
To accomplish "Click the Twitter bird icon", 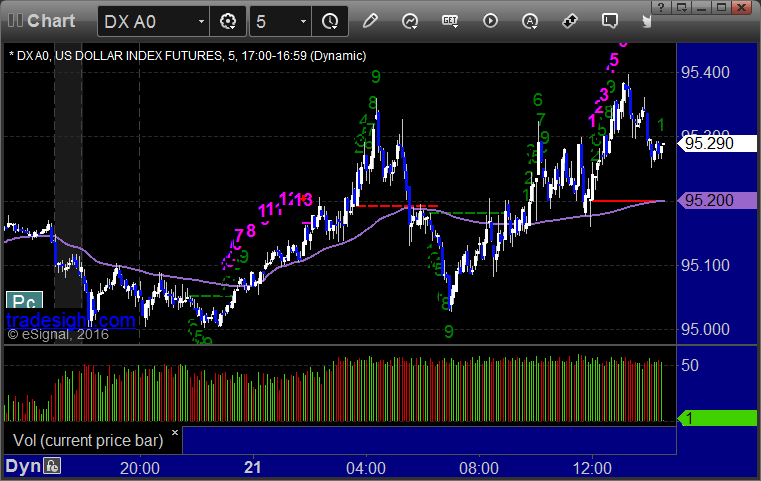I will (646, 21).
